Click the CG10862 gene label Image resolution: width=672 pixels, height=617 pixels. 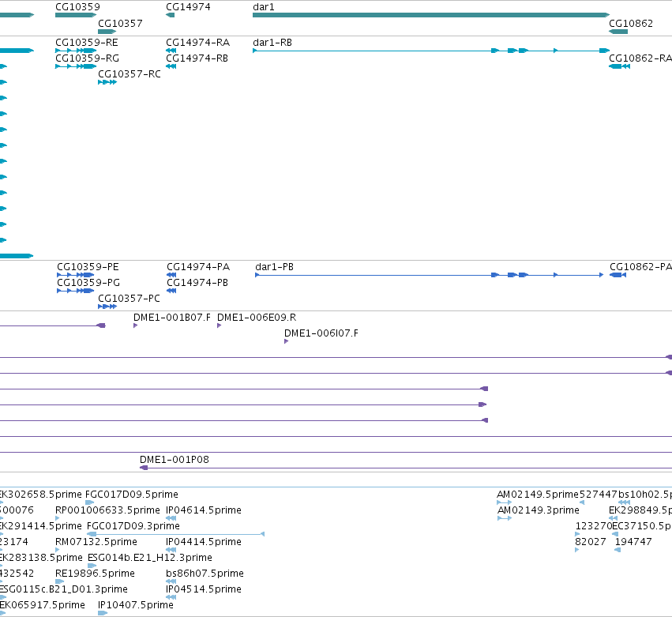pyautogui.click(x=631, y=23)
